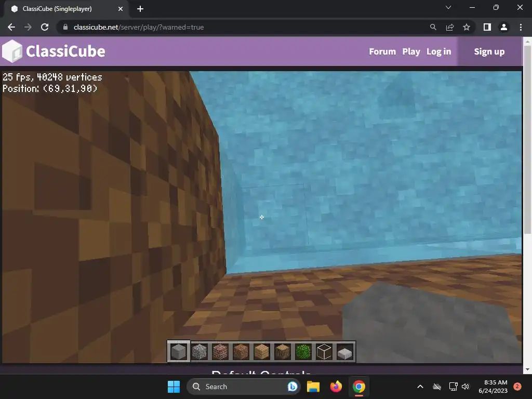Open Bing chat icon in search
Screen dimensions: 532x399
coord(292,387)
